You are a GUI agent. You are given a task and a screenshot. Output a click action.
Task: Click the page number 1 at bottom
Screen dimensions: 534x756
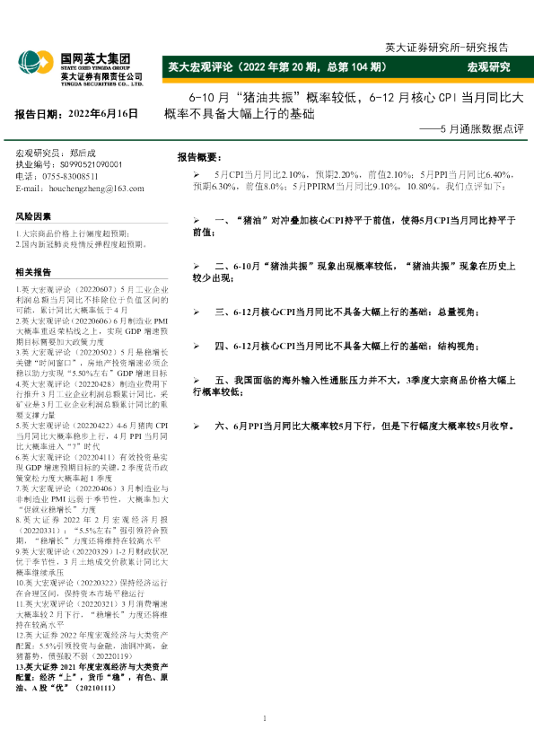pos(265,718)
